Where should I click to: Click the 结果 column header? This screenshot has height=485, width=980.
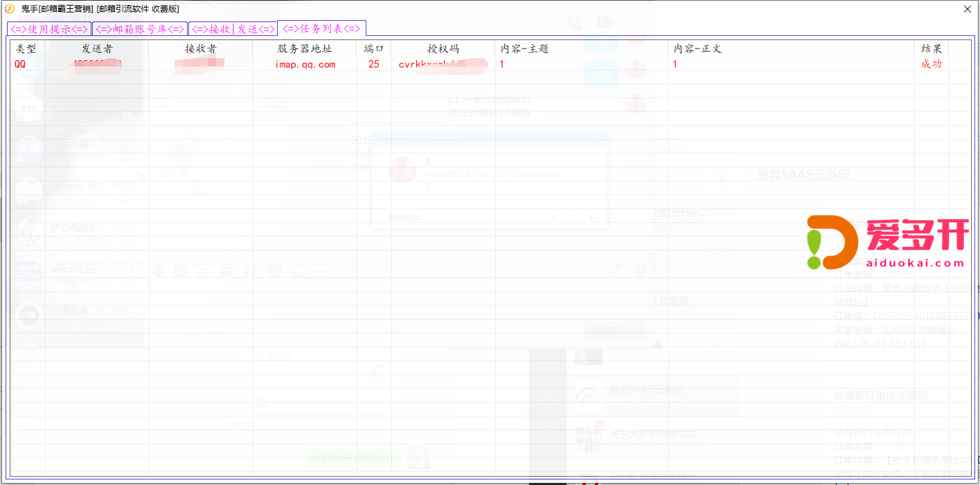(x=932, y=49)
